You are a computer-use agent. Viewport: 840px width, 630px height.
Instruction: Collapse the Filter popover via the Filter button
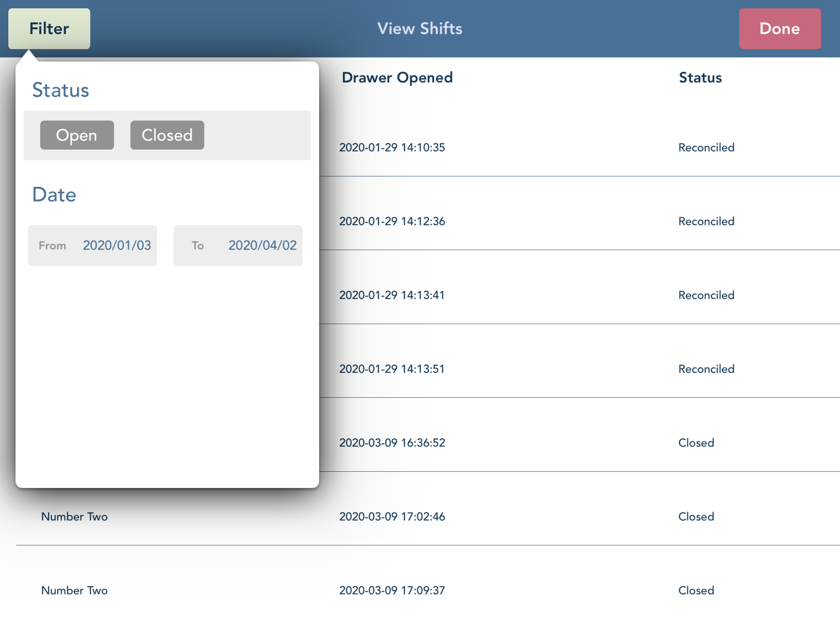click(49, 28)
